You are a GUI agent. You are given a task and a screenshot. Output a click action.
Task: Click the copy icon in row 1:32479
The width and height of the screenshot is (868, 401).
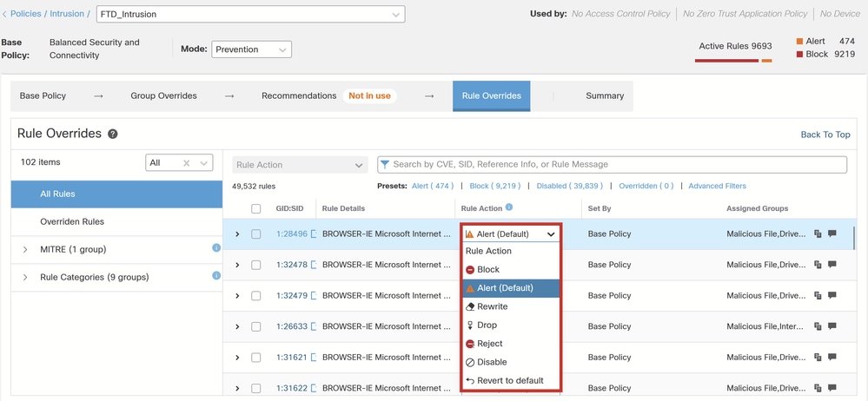[x=818, y=296]
